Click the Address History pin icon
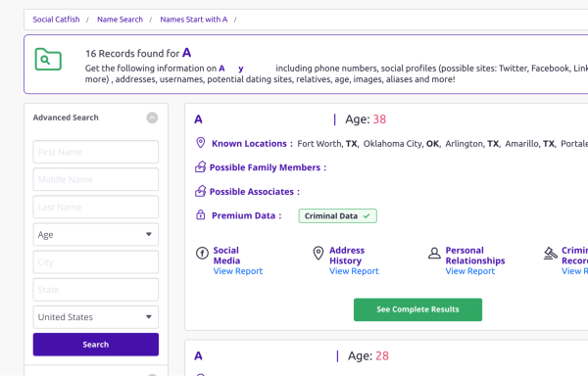Screen dimensions: 588x376 [318, 254]
